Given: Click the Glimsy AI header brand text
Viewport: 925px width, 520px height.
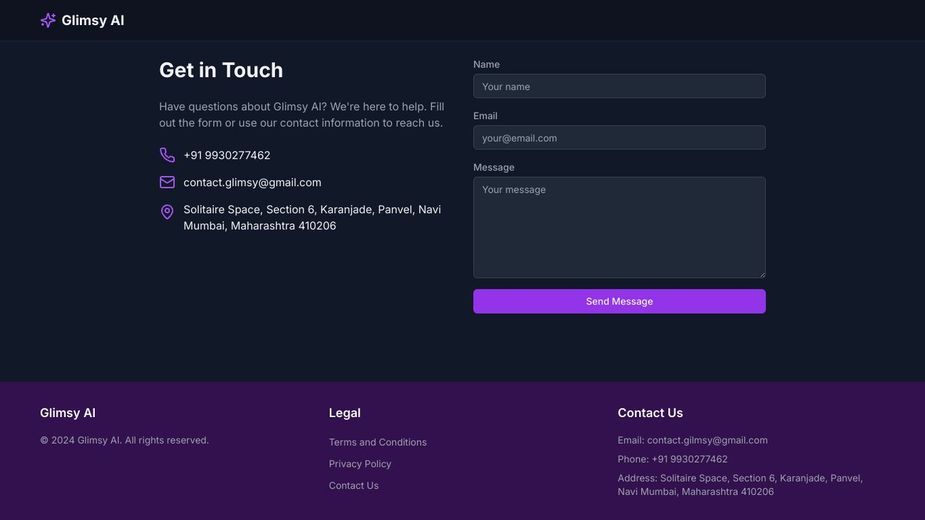Looking at the screenshot, I should point(93,20).
